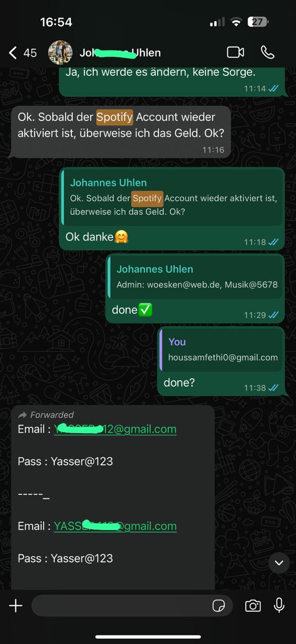This screenshot has height=644, width=296.
Task: Tap the highlighted Spotify word in received message
Action: (115, 117)
